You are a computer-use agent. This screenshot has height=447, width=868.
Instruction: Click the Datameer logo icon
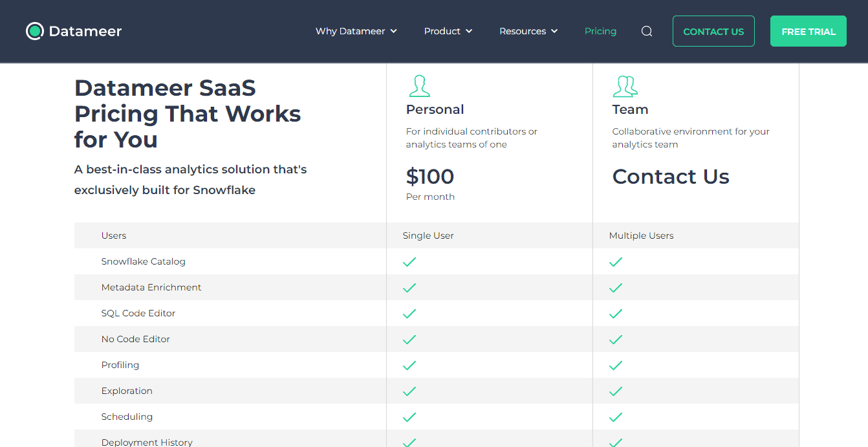(x=34, y=31)
